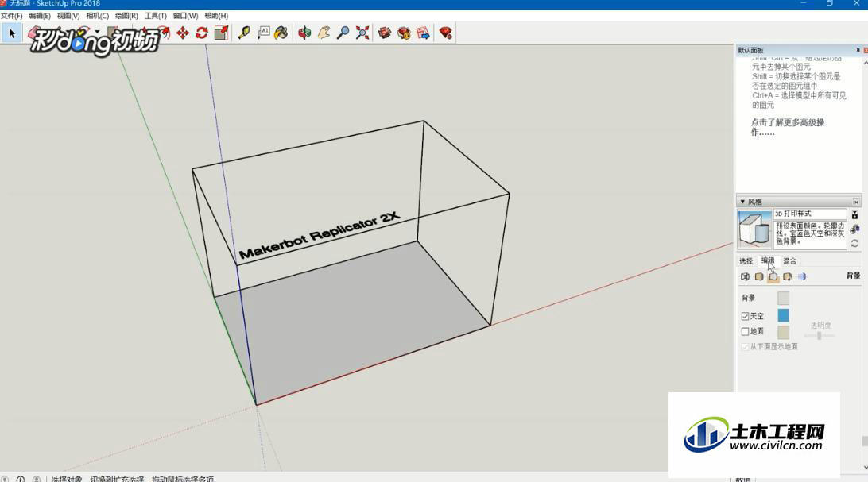Open the 编辑(E) menu

39,16
